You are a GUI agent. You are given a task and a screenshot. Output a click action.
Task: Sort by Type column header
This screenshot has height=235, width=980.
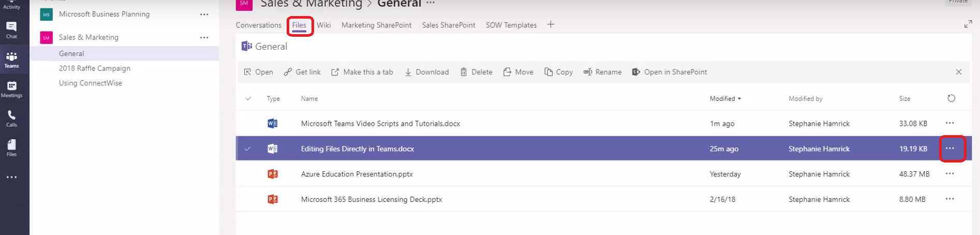[273, 98]
